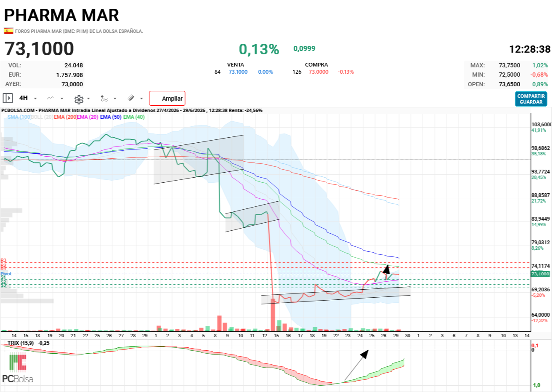553x392 pixels.
Task: Click the add indicators icon
Action: click(104, 99)
